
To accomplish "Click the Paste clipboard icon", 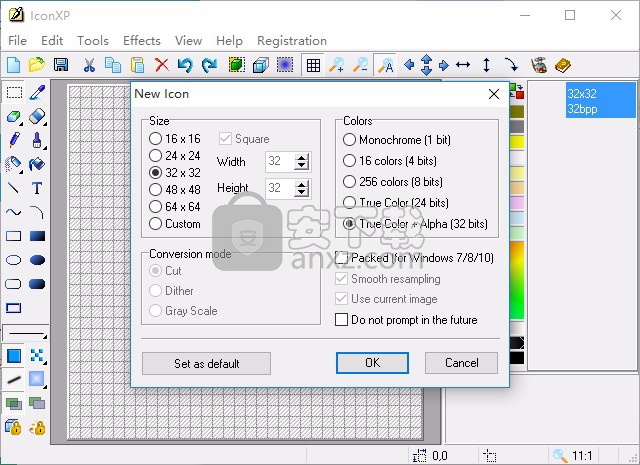I will click(x=137, y=65).
